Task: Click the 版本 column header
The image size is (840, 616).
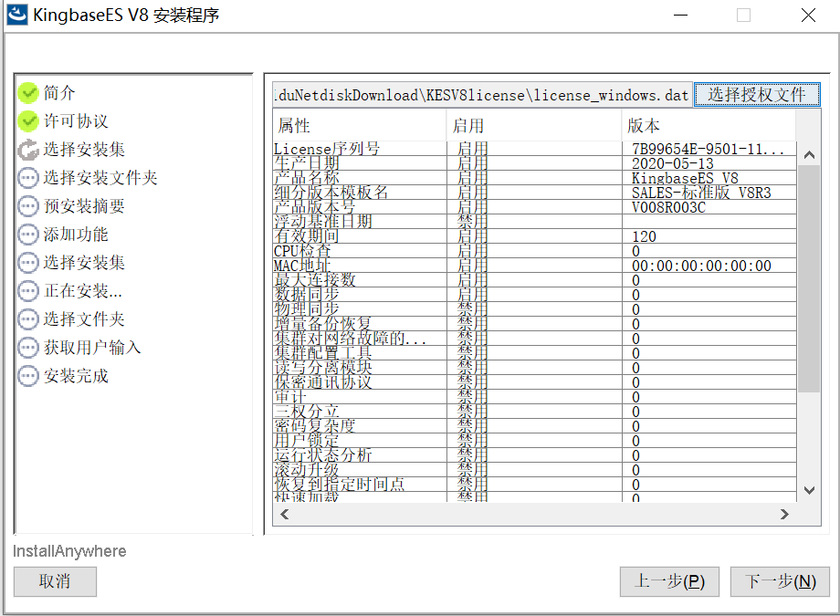Action: click(709, 126)
